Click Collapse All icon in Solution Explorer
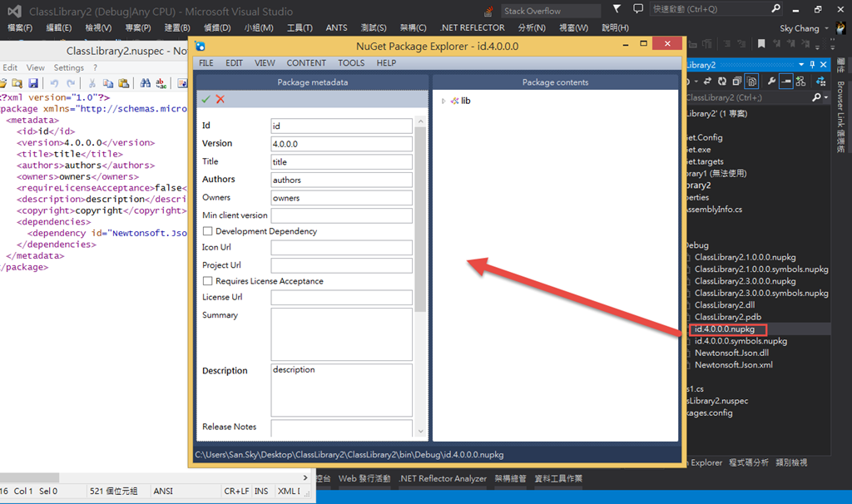The height and width of the screenshot is (504, 852). click(737, 82)
